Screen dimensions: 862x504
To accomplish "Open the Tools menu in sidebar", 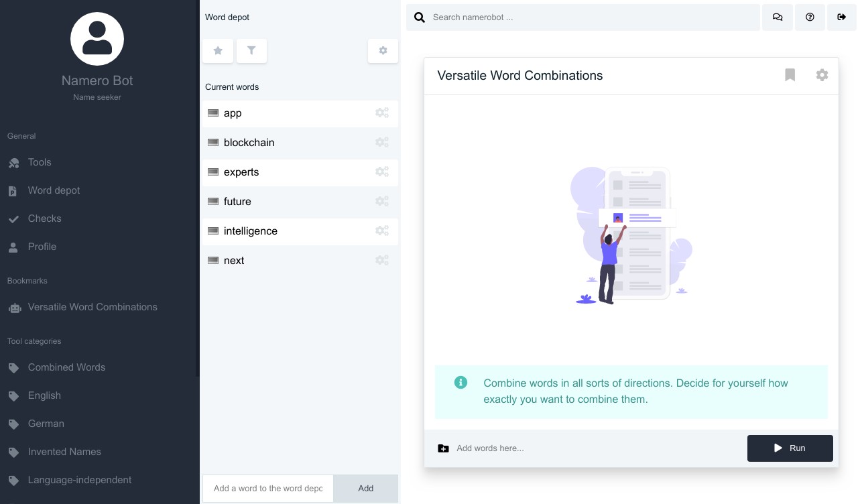I will [40, 162].
